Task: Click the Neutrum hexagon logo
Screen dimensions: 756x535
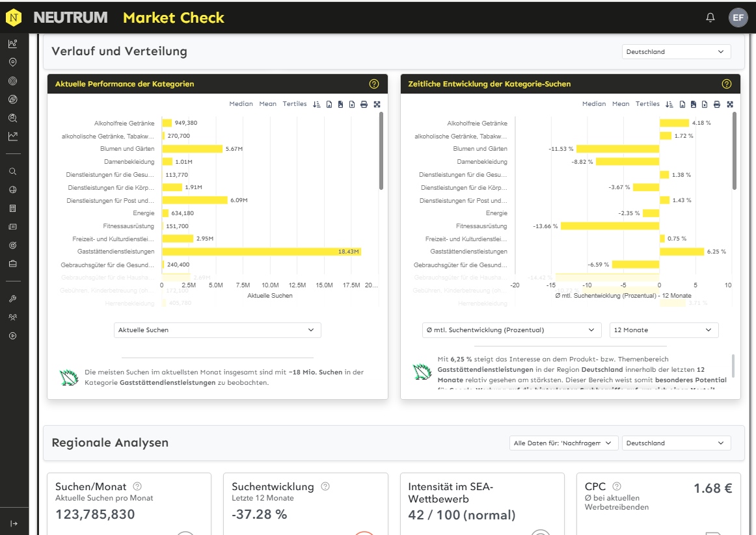Action: (14, 18)
